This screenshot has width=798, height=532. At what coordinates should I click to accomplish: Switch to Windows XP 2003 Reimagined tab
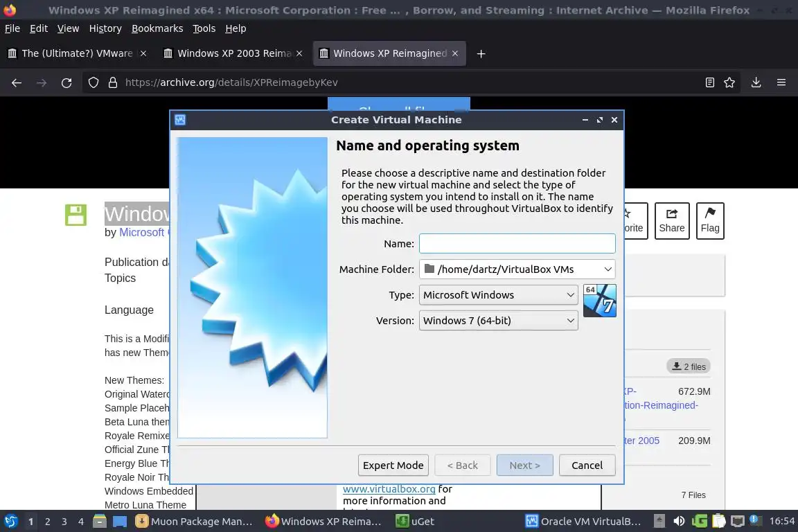(x=233, y=53)
